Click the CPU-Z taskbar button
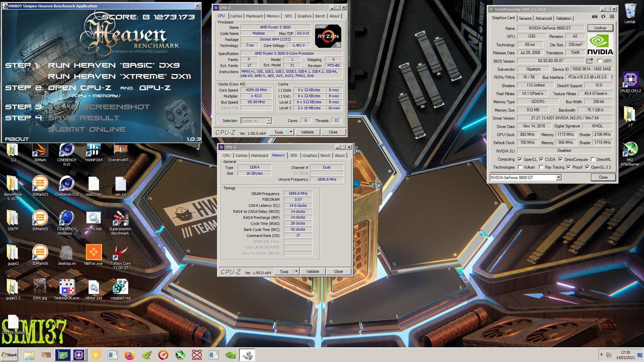The width and height of the screenshot is (644, 362). click(x=79, y=355)
